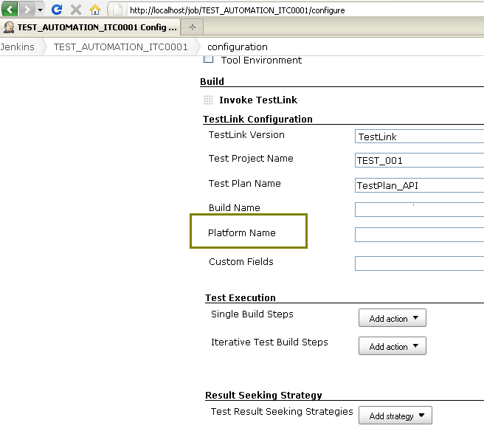
Task: Open the TEST_AUTOMATION_ITC0001 breadcrumb link
Action: [x=120, y=46]
